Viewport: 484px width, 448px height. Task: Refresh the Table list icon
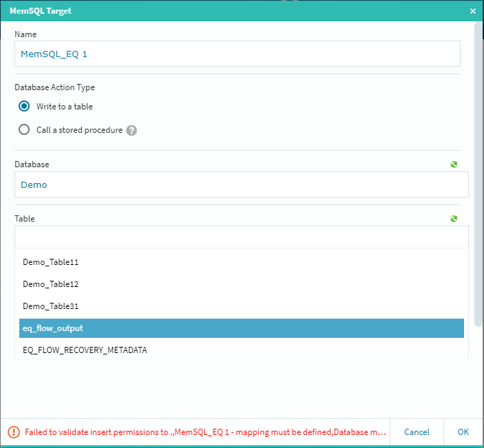tap(454, 219)
